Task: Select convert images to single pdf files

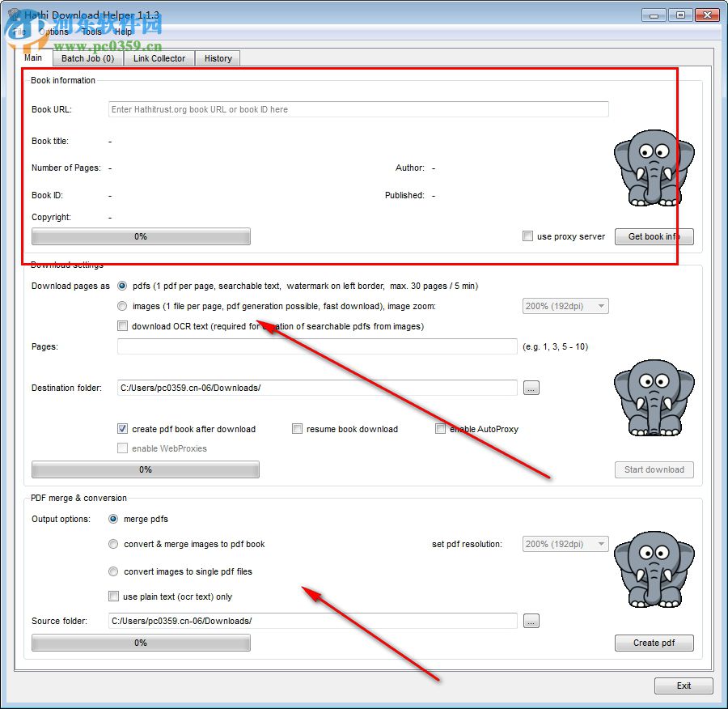Action: (113, 571)
